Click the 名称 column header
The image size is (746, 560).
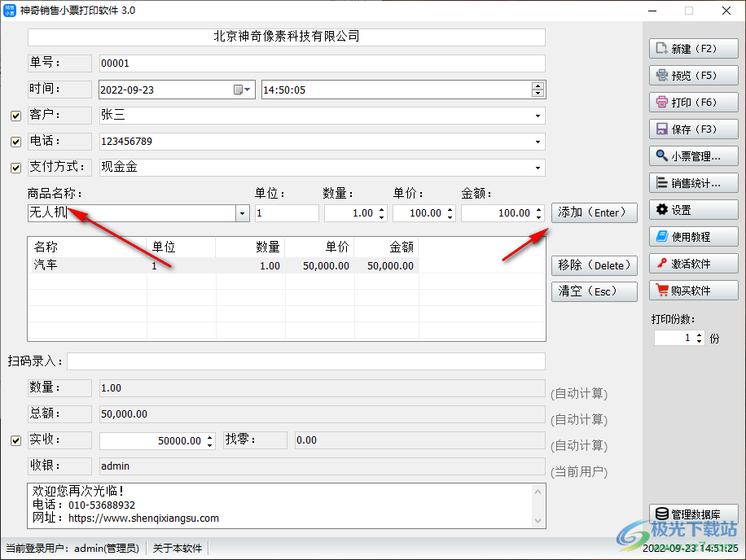[87, 247]
